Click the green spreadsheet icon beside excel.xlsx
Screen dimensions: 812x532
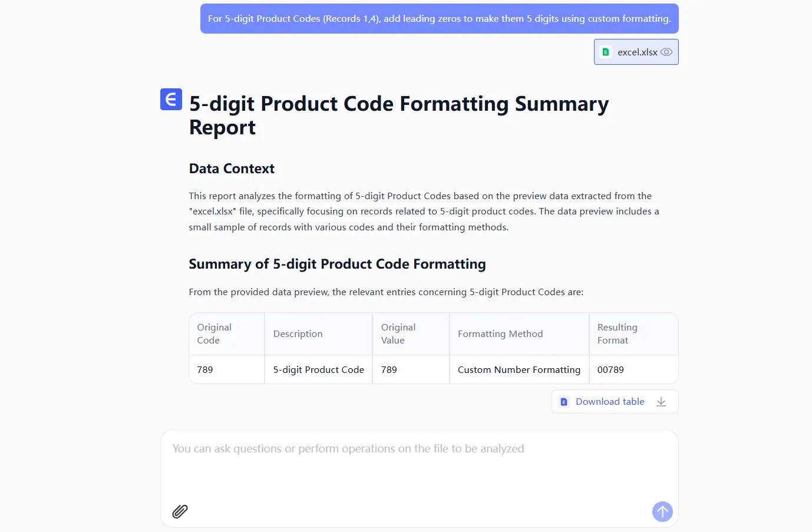(x=606, y=52)
